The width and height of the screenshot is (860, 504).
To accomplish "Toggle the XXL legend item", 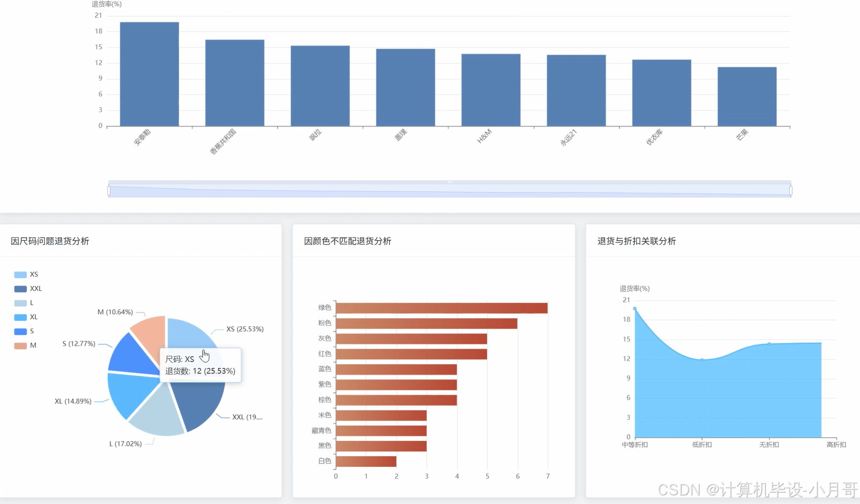I will 28,289.
